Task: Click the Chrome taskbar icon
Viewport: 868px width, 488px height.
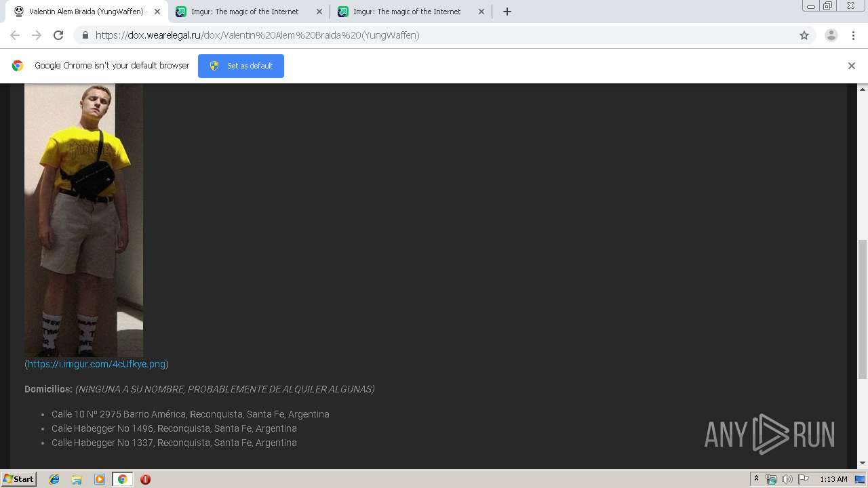Action: (x=122, y=479)
